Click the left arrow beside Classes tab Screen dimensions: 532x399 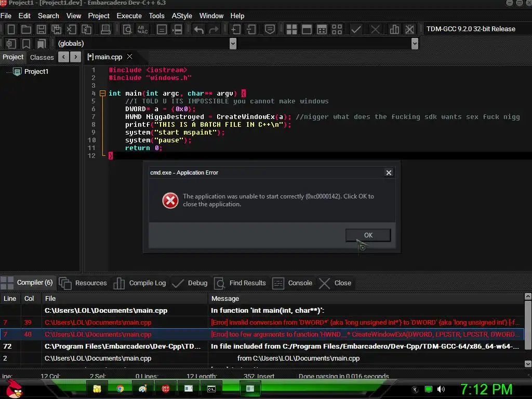(x=63, y=57)
